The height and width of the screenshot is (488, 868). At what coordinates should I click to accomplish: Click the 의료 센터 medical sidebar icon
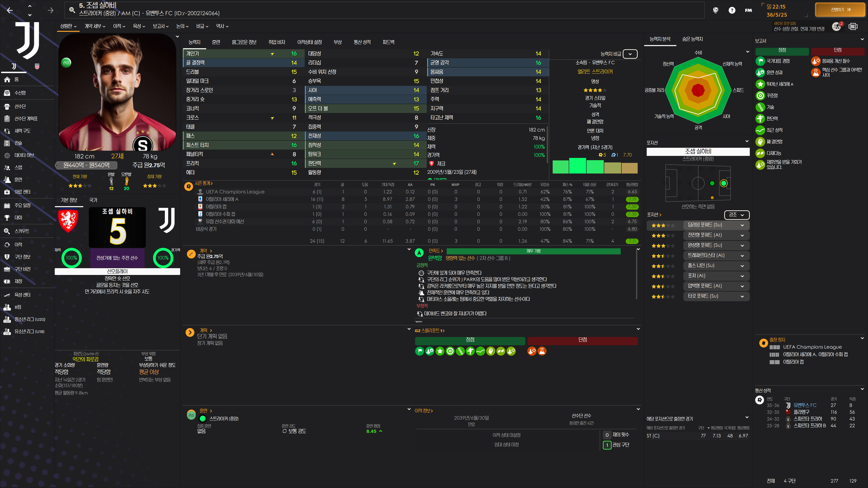[7, 192]
